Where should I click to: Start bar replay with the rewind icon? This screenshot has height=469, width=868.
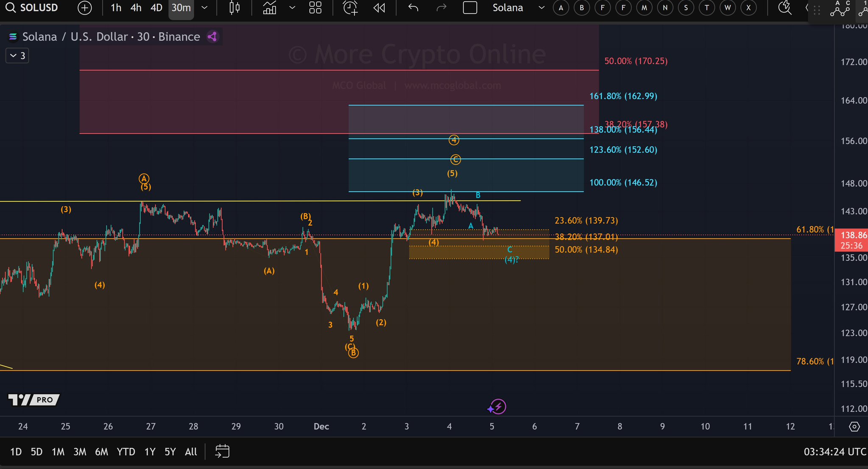[379, 8]
